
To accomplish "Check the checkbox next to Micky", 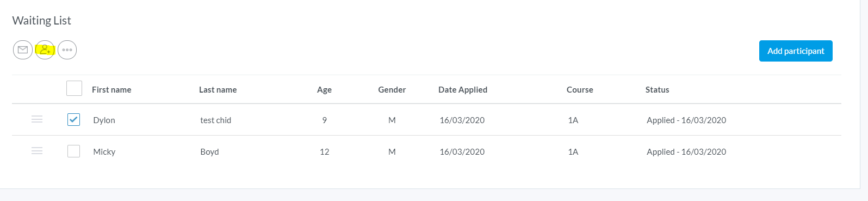I will (x=73, y=151).
